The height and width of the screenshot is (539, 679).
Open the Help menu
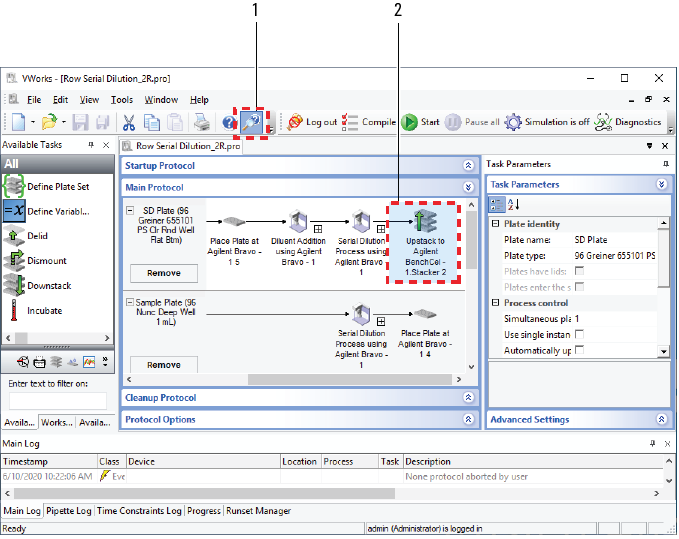[x=199, y=100]
